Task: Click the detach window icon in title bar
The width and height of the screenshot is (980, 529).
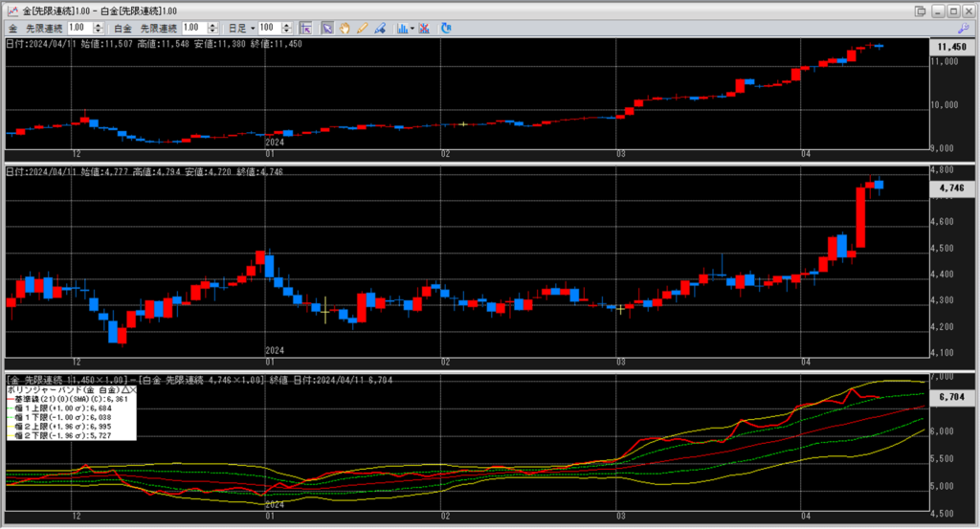Action: pyautogui.click(x=920, y=10)
